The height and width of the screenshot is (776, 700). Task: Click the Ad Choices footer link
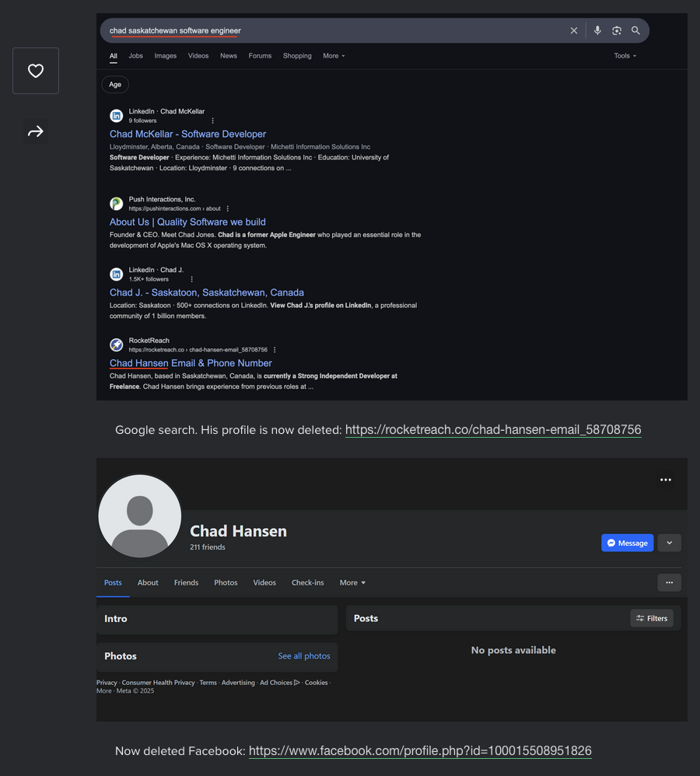point(280,683)
